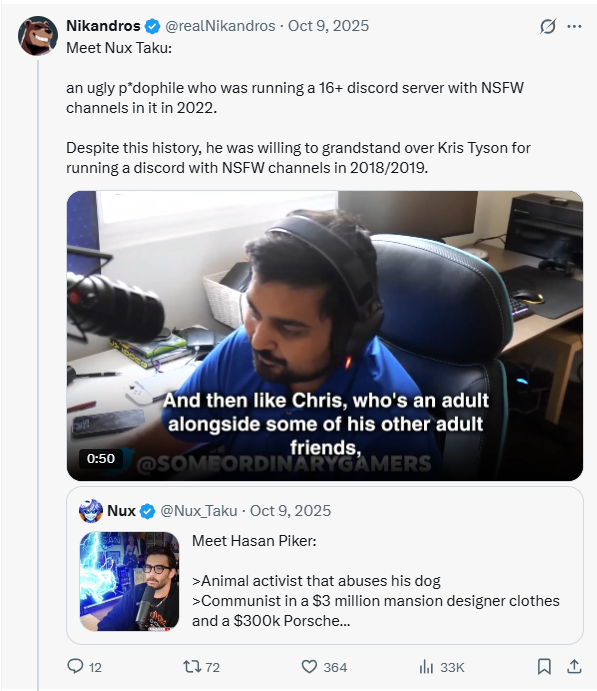
Task: Play the SomeOrdinaryGamers video clip
Action: point(325,336)
